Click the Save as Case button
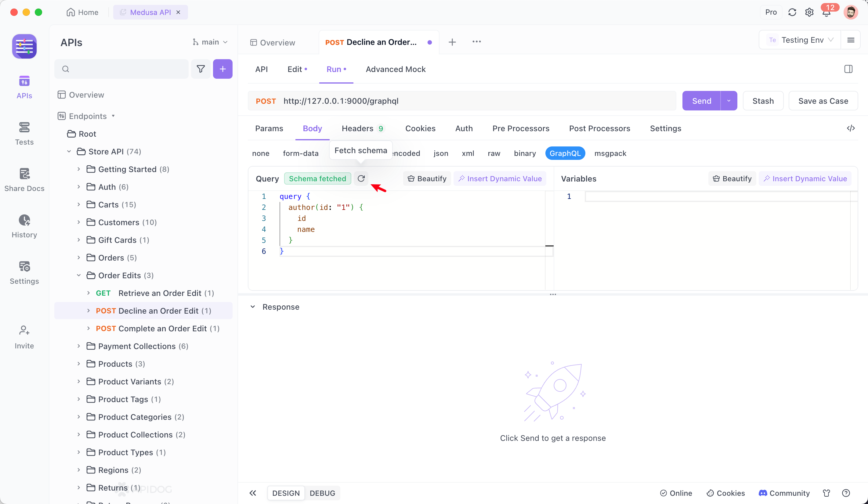This screenshot has height=504, width=868. point(823,101)
